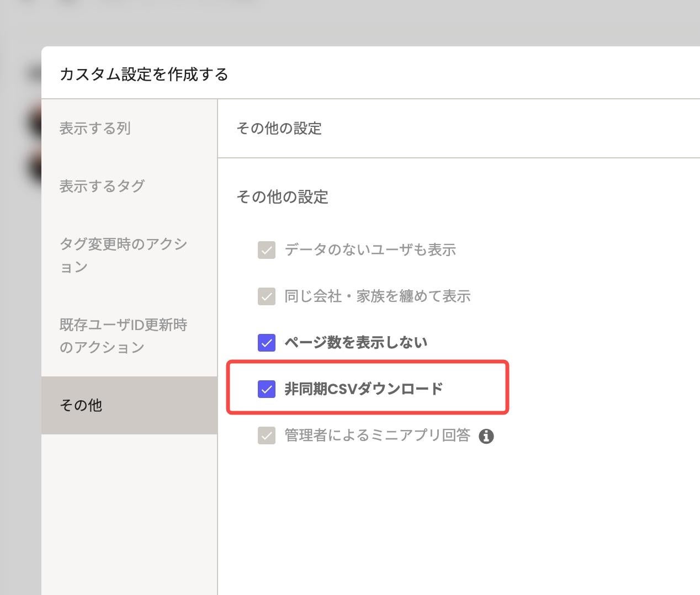Click the その他の設定 panel header at top
The width and height of the screenshot is (700, 595).
(x=279, y=129)
